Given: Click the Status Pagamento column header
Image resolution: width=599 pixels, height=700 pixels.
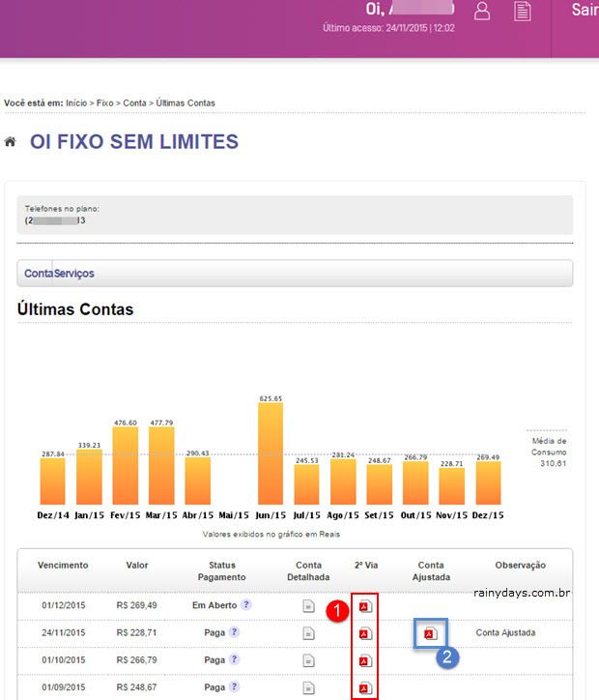Looking at the screenshot, I should 221,571.
